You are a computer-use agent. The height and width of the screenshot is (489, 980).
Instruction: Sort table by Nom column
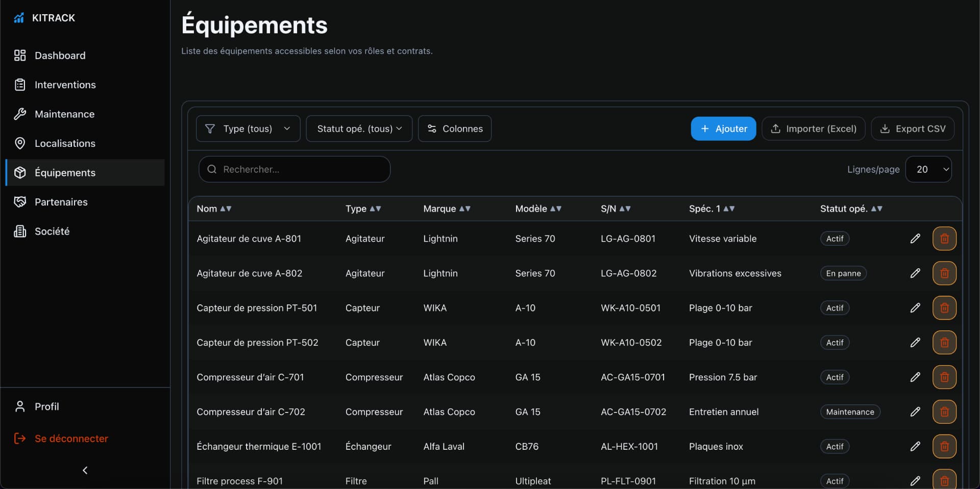214,209
